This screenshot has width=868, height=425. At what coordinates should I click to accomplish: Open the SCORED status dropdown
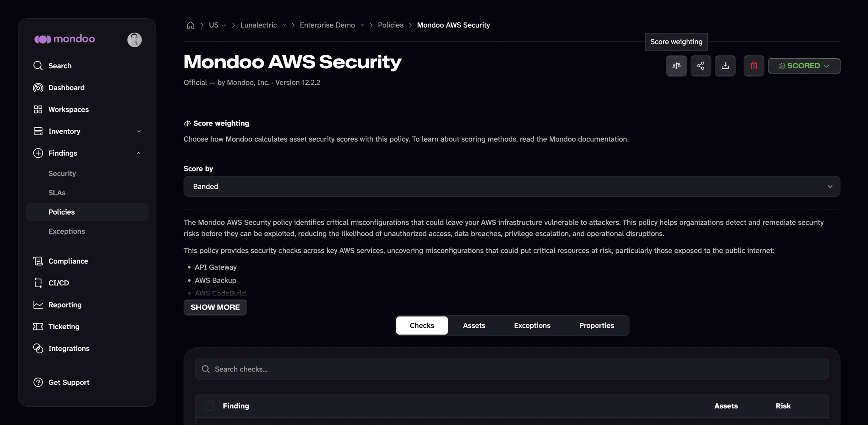coord(804,66)
